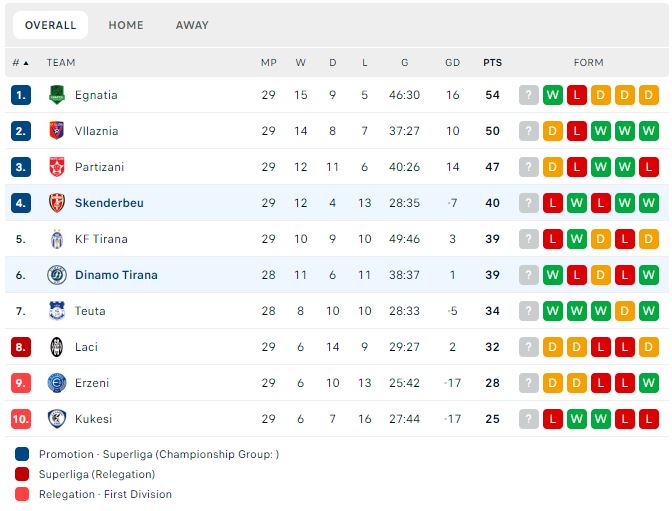Click the KF Tirana crest icon

point(57,239)
